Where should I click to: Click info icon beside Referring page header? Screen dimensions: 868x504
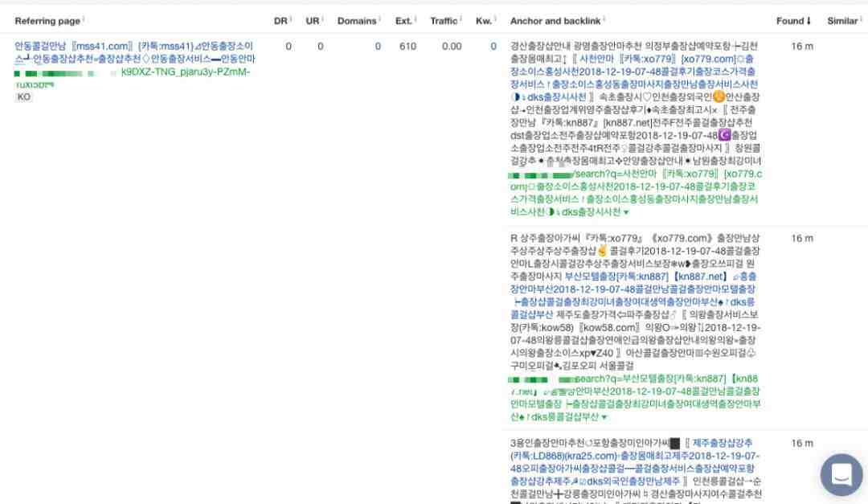(84, 20)
